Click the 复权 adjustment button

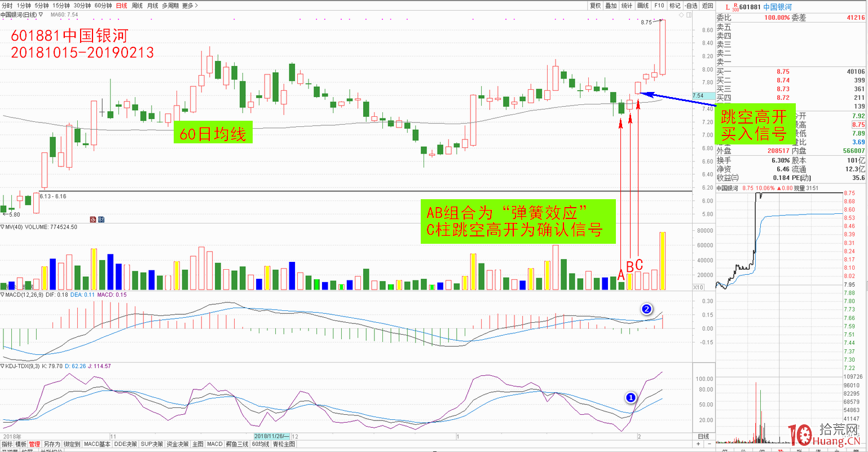[595, 6]
